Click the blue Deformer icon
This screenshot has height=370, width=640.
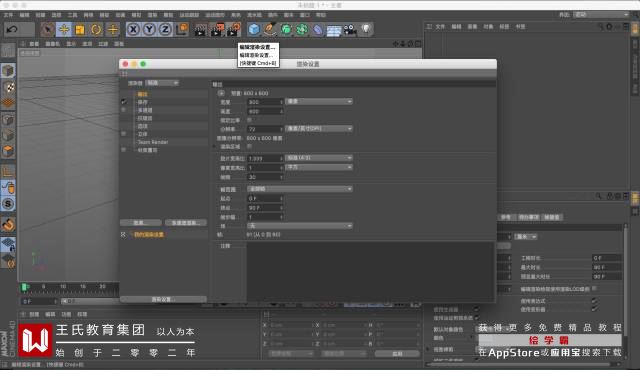(x=318, y=29)
